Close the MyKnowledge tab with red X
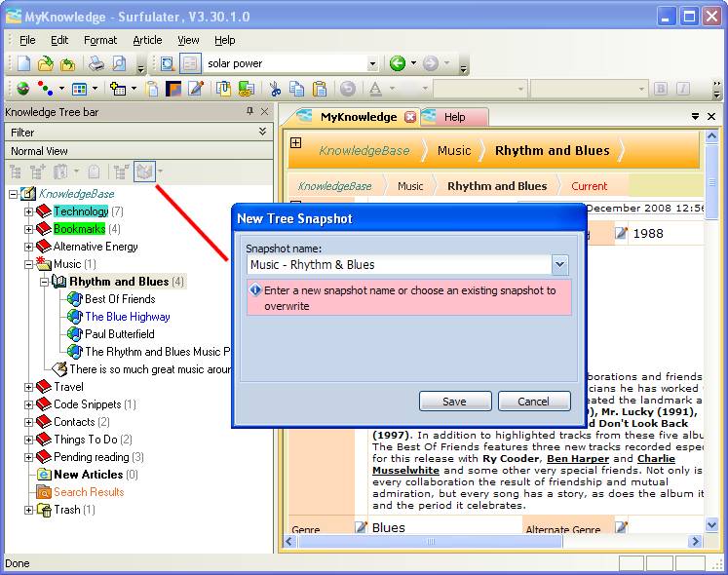The width and height of the screenshot is (728, 575). tap(410, 117)
